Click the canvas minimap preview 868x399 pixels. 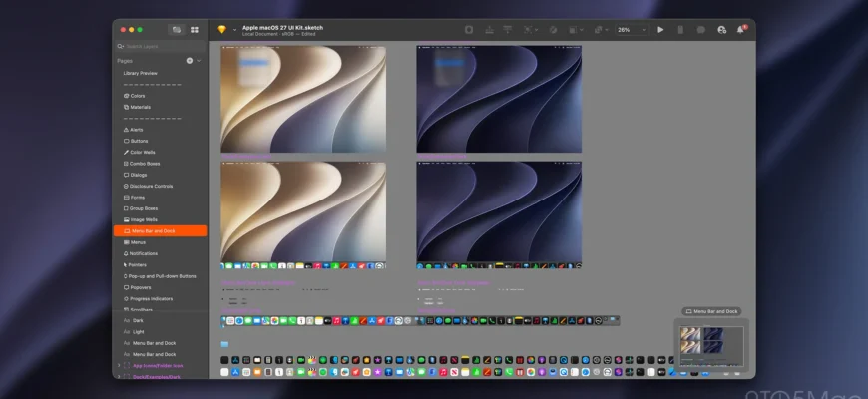tap(711, 345)
